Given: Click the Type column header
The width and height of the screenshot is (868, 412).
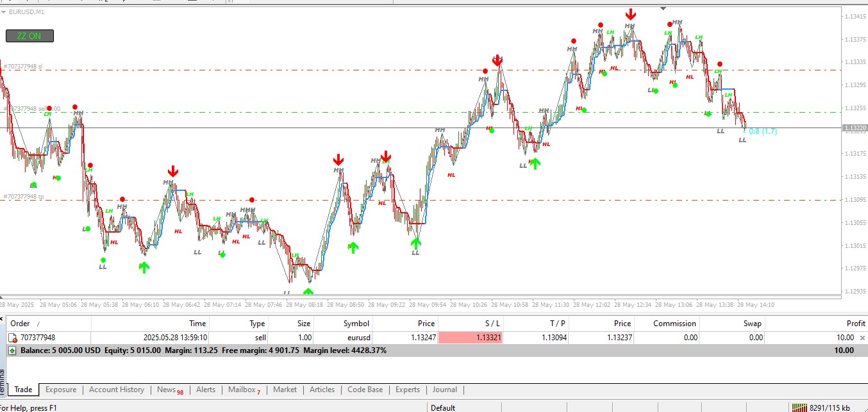Looking at the screenshot, I should click(x=238, y=324).
